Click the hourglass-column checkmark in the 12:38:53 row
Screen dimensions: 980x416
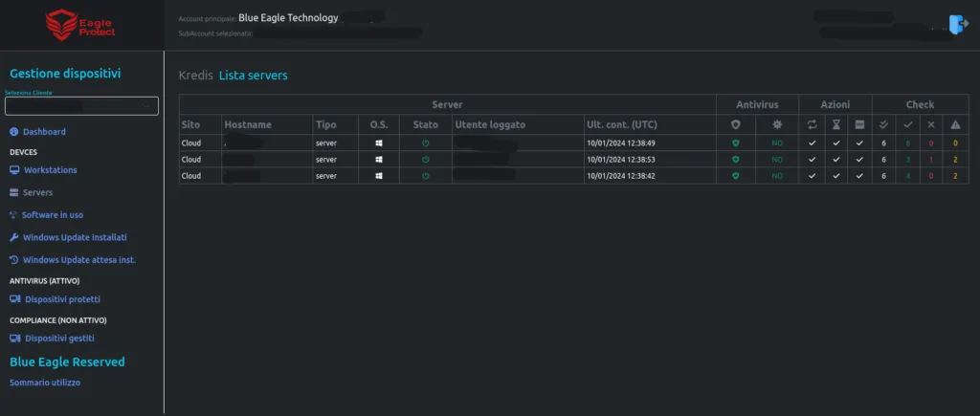[x=836, y=160]
